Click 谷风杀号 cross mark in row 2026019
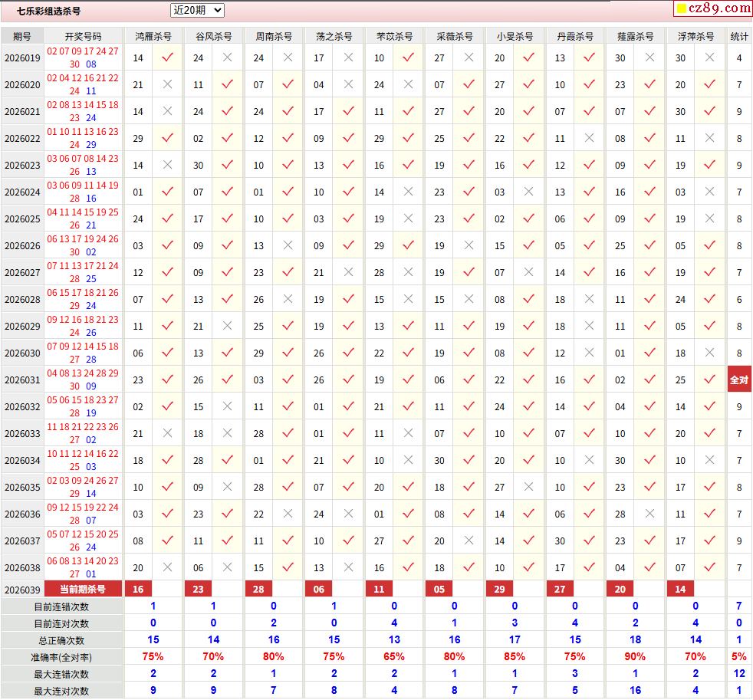This screenshot has height=700, width=753. click(x=227, y=58)
